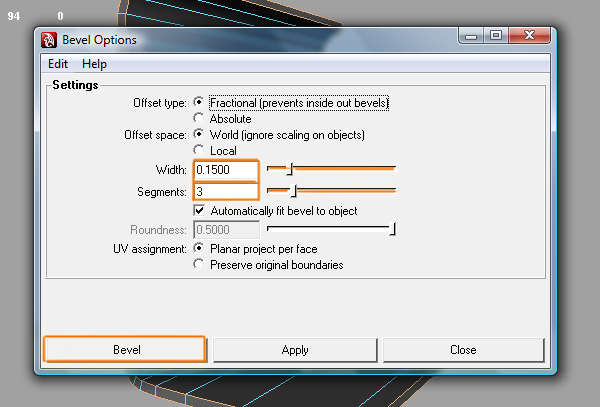
Task: Click the UV assignment label
Action: pos(150,249)
